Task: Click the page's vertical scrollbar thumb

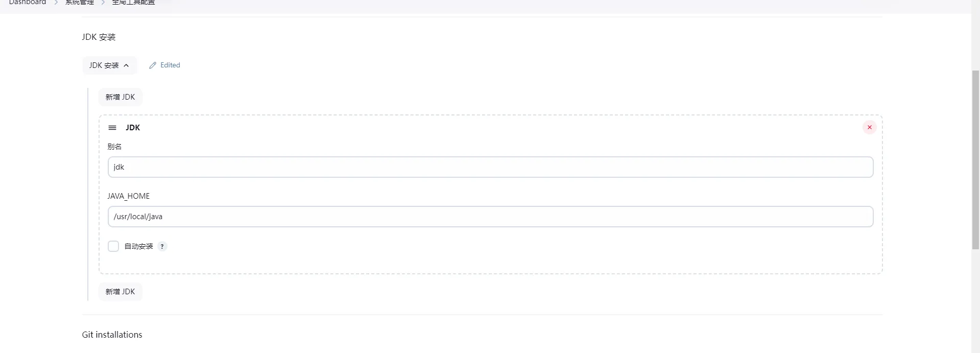Action: pyautogui.click(x=975, y=158)
